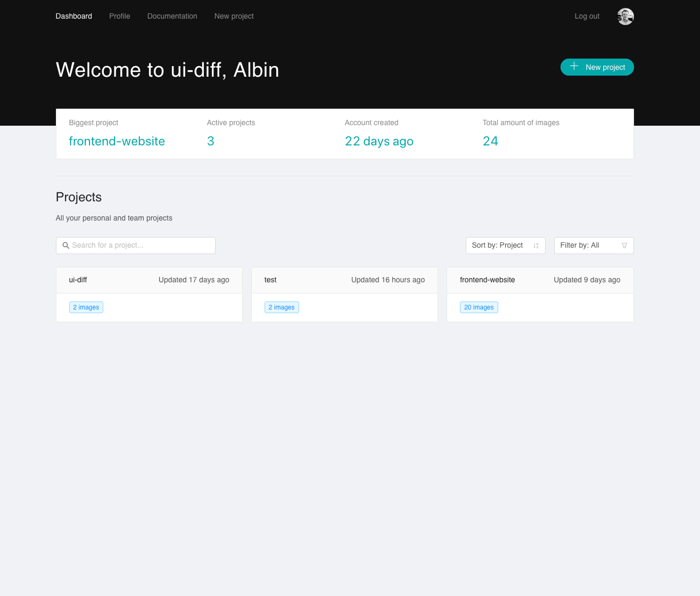This screenshot has width=700, height=596.
Task: Open the ui-diff project card
Action: click(x=149, y=280)
